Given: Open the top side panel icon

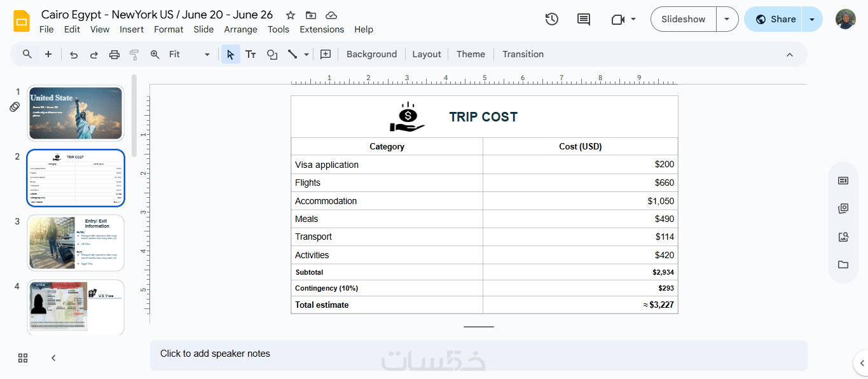Looking at the screenshot, I should pyautogui.click(x=844, y=181).
